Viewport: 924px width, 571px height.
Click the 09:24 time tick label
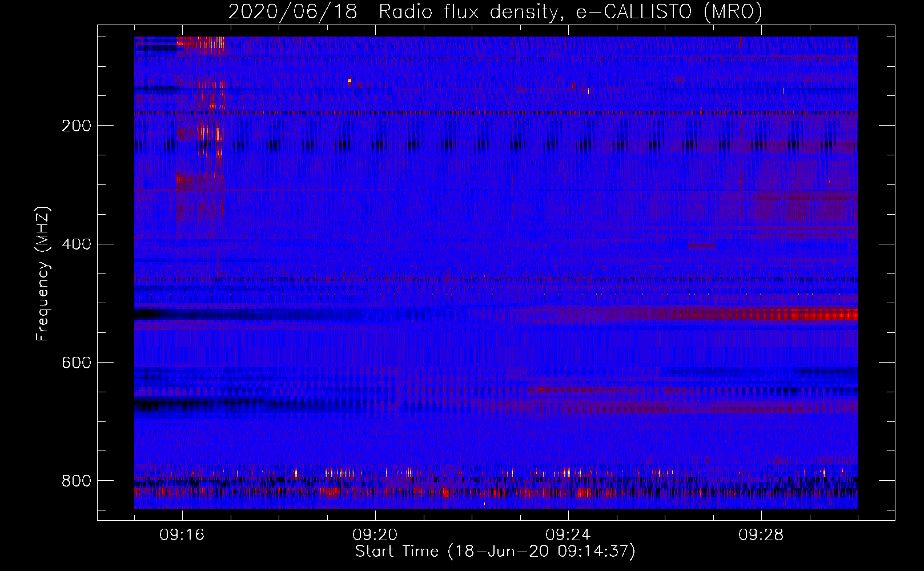pos(568,535)
